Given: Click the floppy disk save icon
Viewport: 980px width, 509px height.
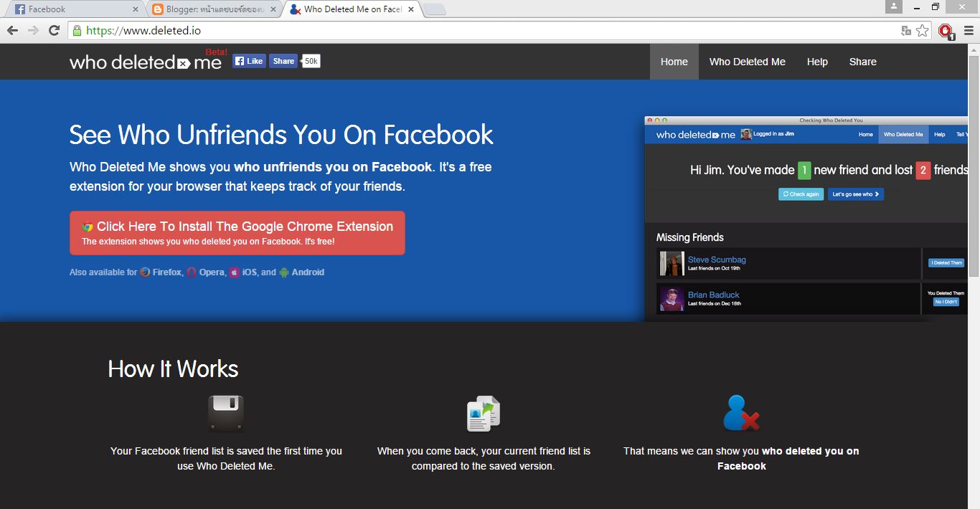Looking at the screenshot, I should click(226, 414).
